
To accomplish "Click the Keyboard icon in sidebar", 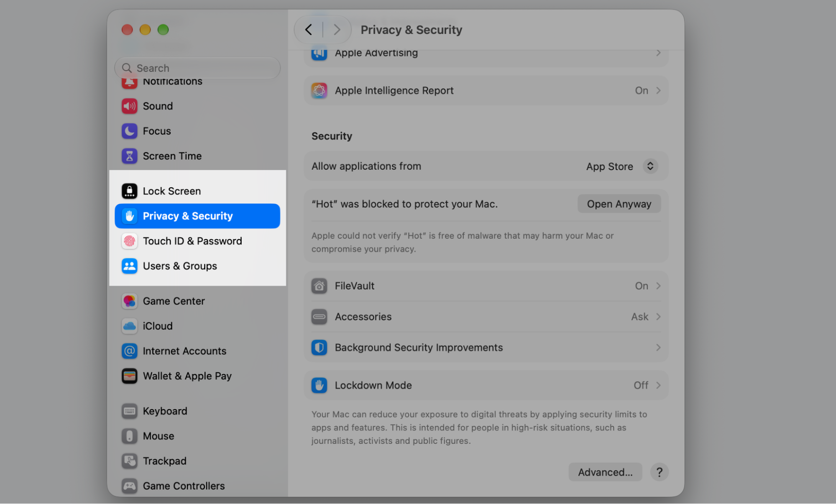I will pos(129,411).
